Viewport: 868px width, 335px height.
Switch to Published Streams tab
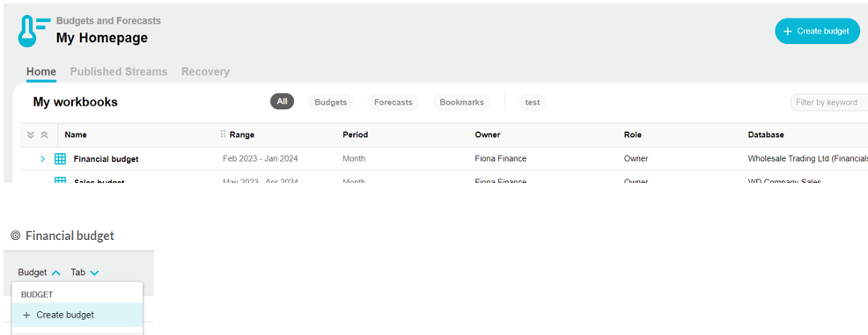119,72
